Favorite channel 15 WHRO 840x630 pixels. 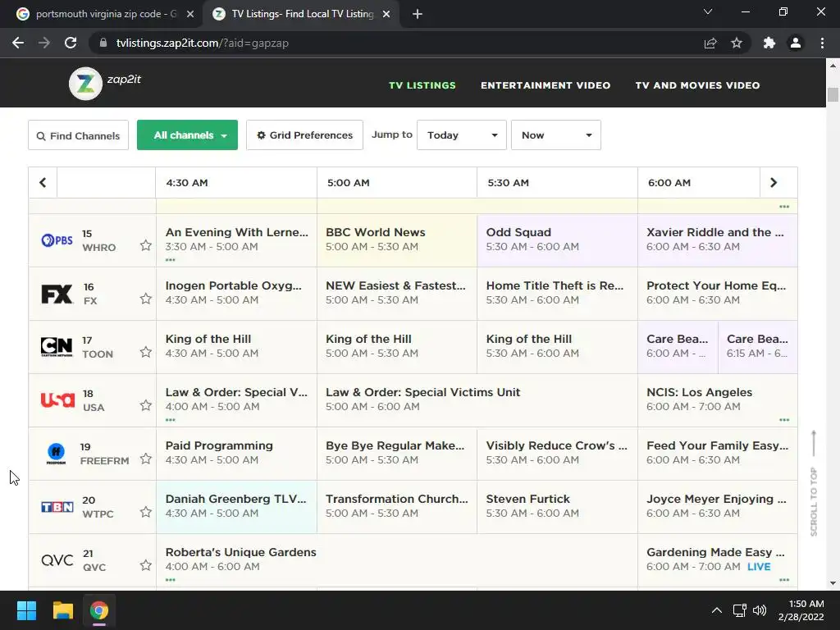pos(146,245)
